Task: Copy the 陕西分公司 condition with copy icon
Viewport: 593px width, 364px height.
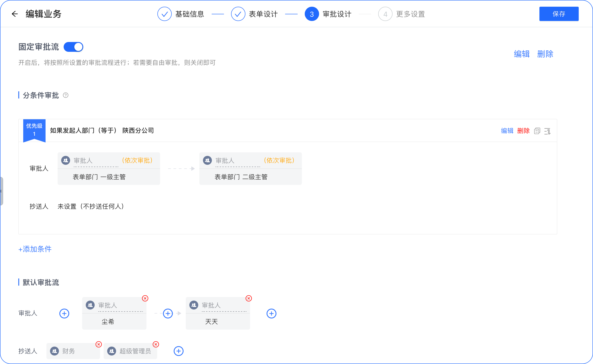Action: coord(537,131)
